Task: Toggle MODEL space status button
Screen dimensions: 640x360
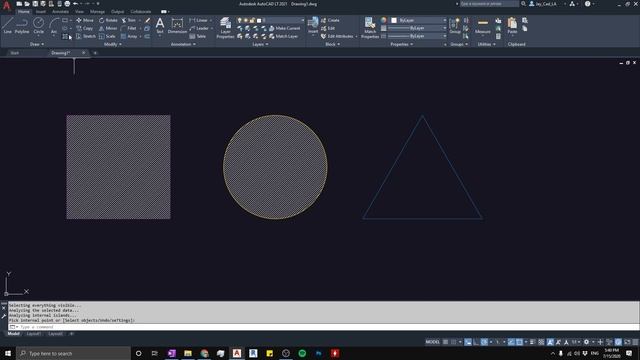Action: pyautogui.click(x=432, y=342)
